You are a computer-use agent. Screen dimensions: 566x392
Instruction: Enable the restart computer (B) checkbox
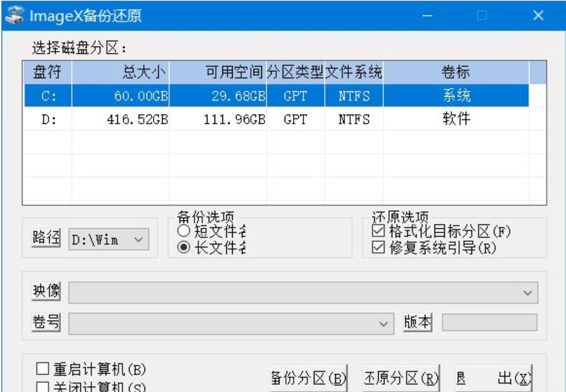pyautogui.click(x=43, y=369)
